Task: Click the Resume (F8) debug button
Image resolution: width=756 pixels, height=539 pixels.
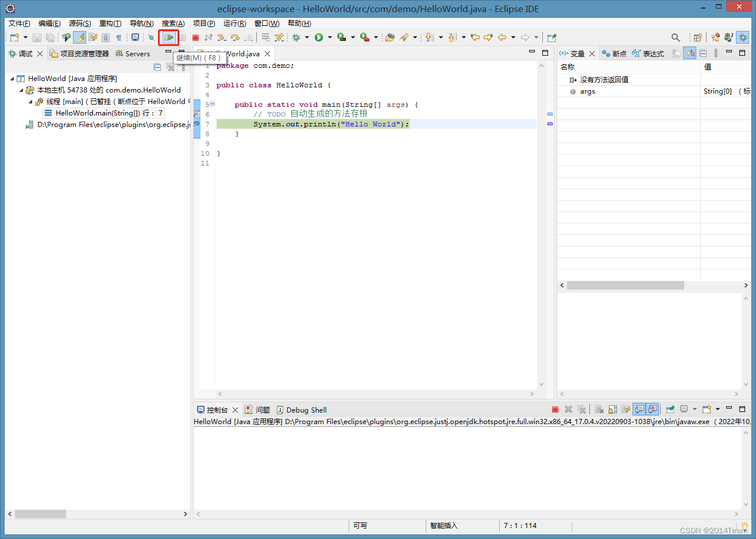Action: [x=169, y=38]
